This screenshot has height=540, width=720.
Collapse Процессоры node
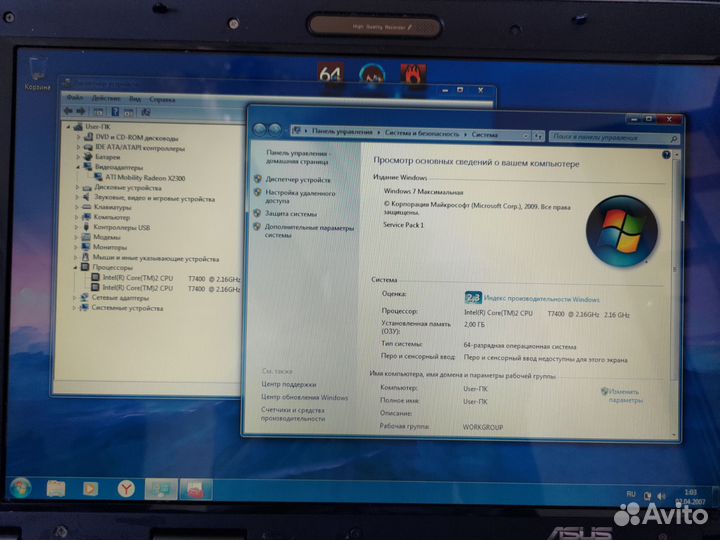(x=75, y=267)
